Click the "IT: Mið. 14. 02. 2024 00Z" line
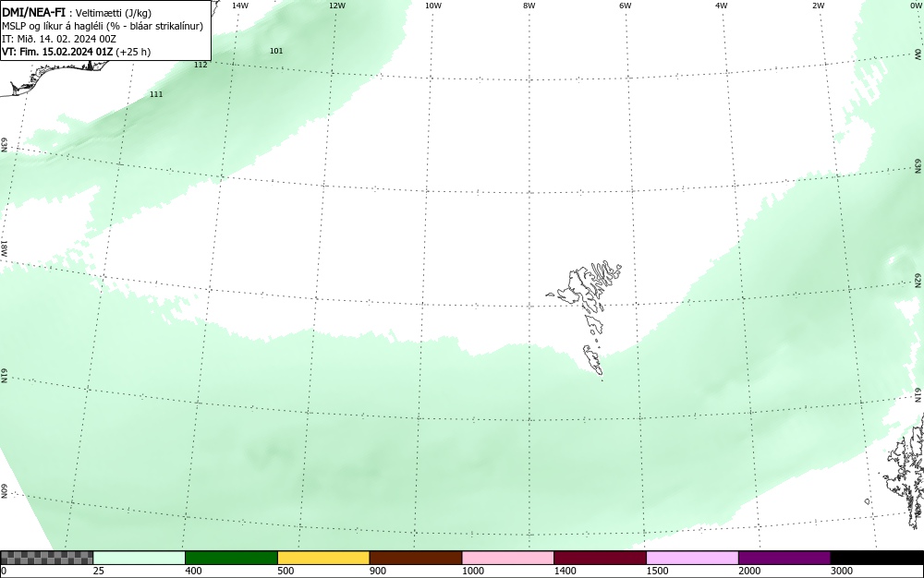Viewport: 924px width, 578px height. pyautogui.click(x=59, y=39)
